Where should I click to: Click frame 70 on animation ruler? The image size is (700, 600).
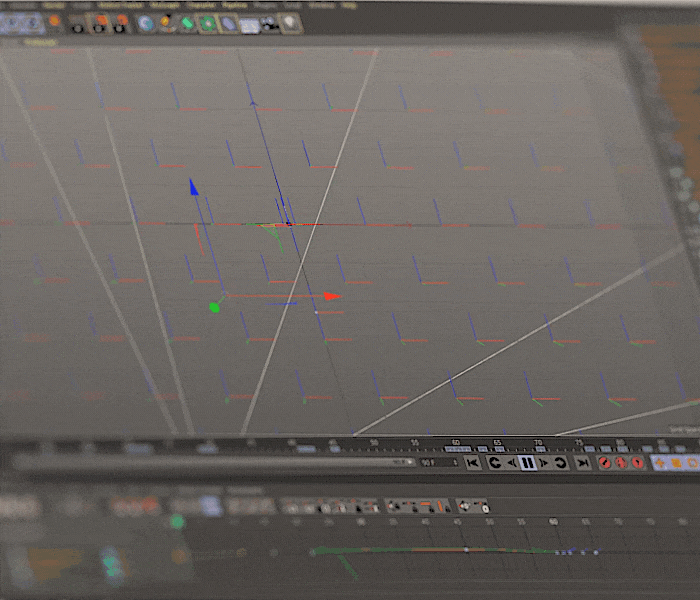click(x=538, y=442)
